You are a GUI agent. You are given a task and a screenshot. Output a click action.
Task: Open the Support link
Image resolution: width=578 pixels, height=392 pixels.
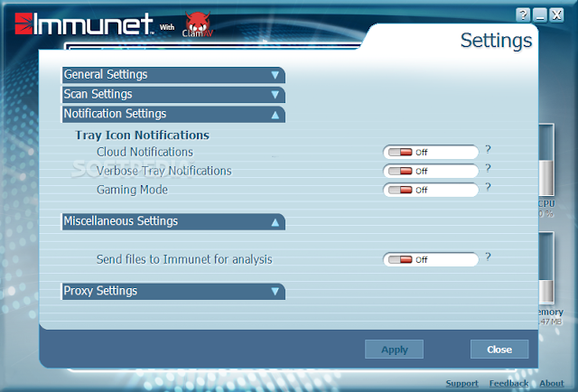pyautogui.click(x=461, y=384)
